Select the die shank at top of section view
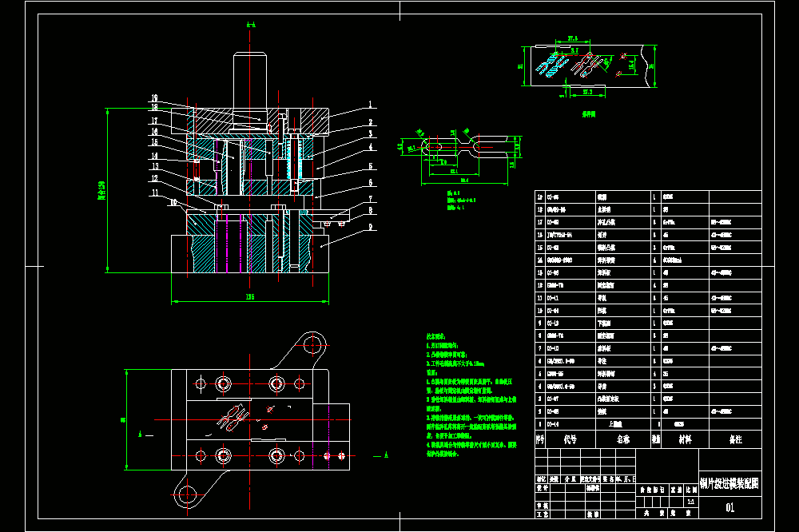Image resolution: width=799 pixels, height=532 pixels. click(x=249, y=81)
